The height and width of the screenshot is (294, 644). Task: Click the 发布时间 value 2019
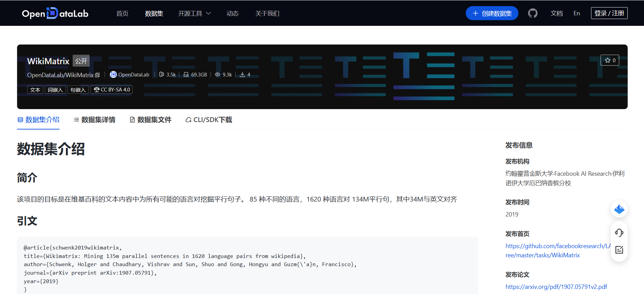[512, 214]
